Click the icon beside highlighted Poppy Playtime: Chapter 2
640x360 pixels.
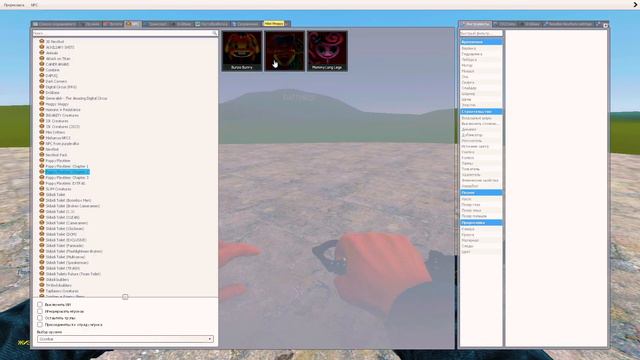(42, 172)
